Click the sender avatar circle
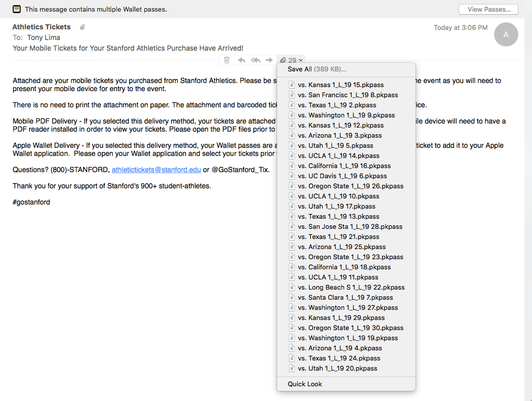Screen dimensions: 532x401 [x=506, y=34]
